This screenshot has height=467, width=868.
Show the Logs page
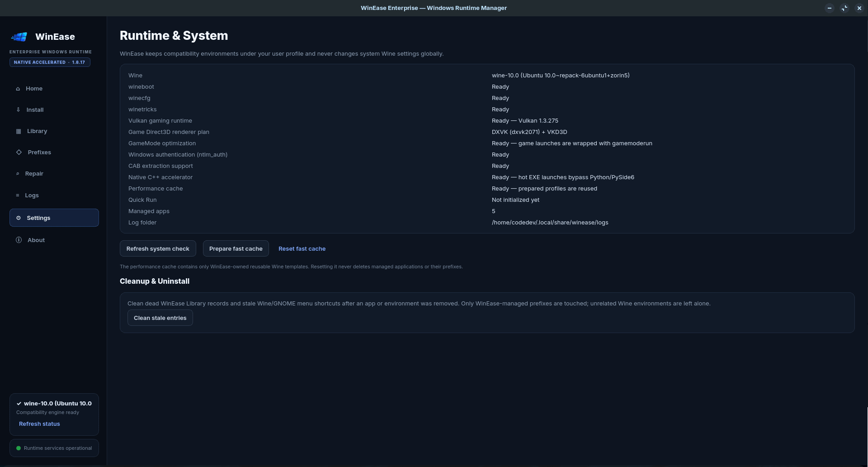pos(54,195)
